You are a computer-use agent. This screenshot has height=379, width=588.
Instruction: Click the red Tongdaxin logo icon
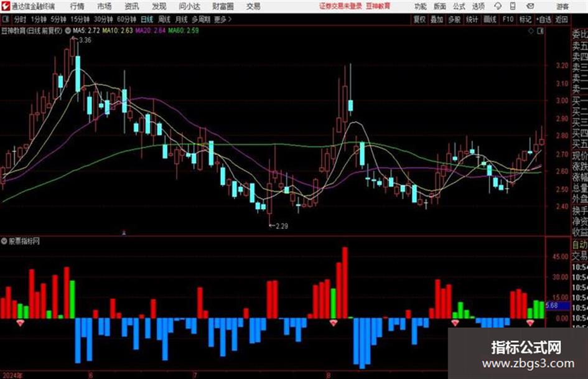point(6,6)
